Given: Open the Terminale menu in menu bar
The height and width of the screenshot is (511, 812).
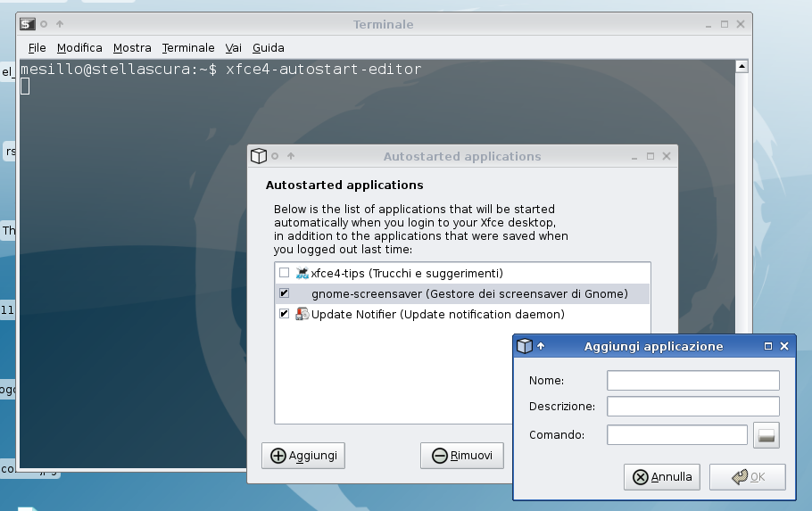Looking at the screenshot, I should pos(188,47).
